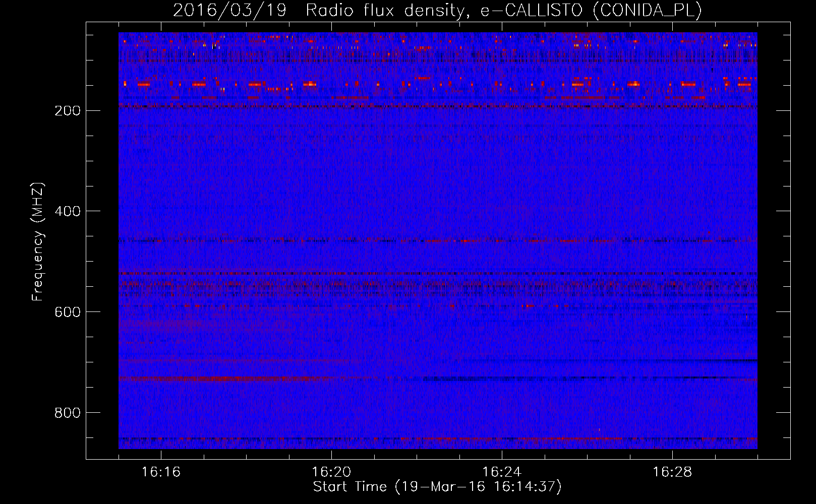The height and width of the screenshot is (504, 816).
Task: Click the '16:24' time tick label
Action: click(502, 472)
